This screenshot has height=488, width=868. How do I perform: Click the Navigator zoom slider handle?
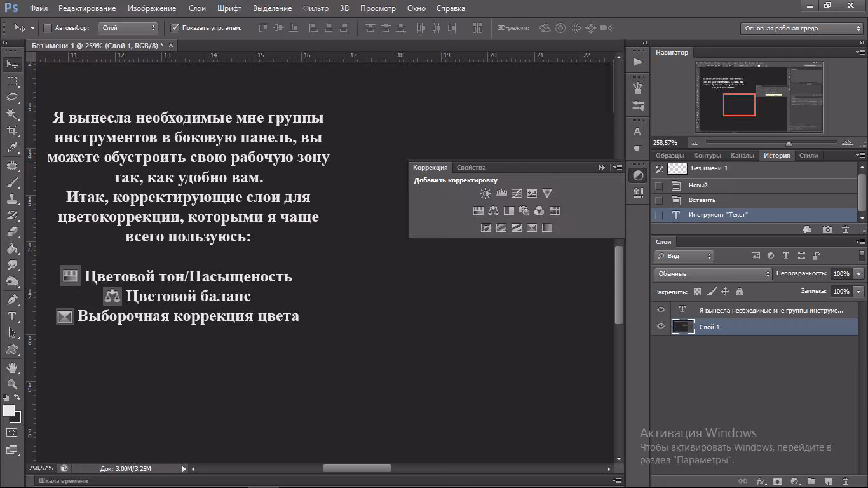click(789, 144)
